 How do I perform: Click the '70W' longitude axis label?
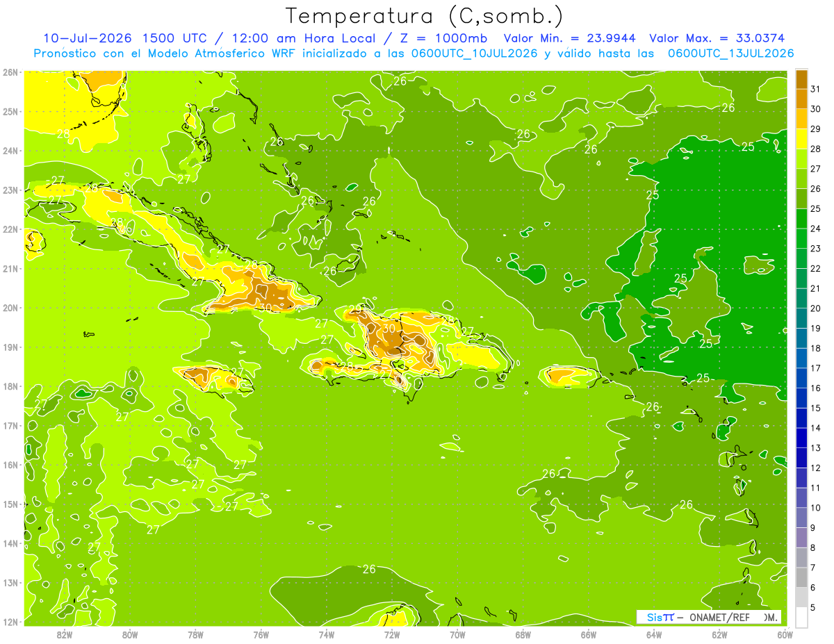pyautogui.click(x=457, y=634)
